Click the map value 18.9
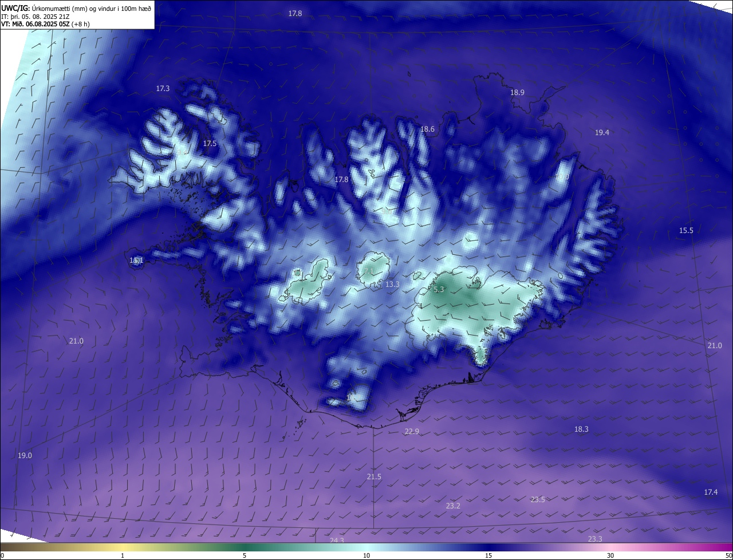 (517, 92)
